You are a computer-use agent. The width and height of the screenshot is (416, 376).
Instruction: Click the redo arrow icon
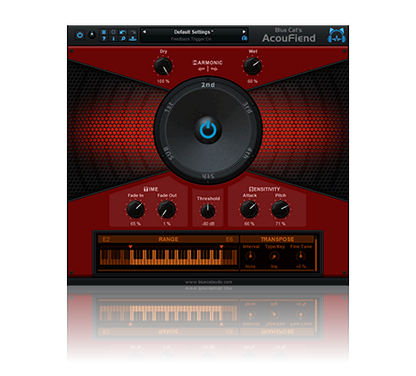(133, 32)
